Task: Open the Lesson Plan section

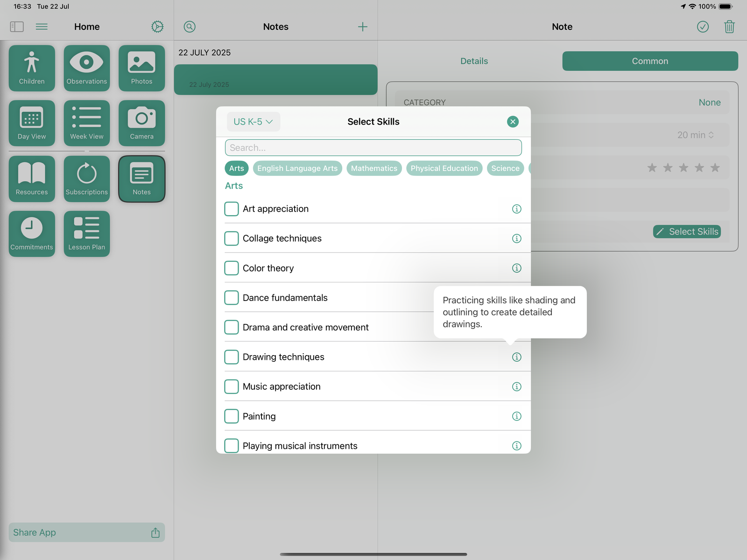Action: click(86, 233)
